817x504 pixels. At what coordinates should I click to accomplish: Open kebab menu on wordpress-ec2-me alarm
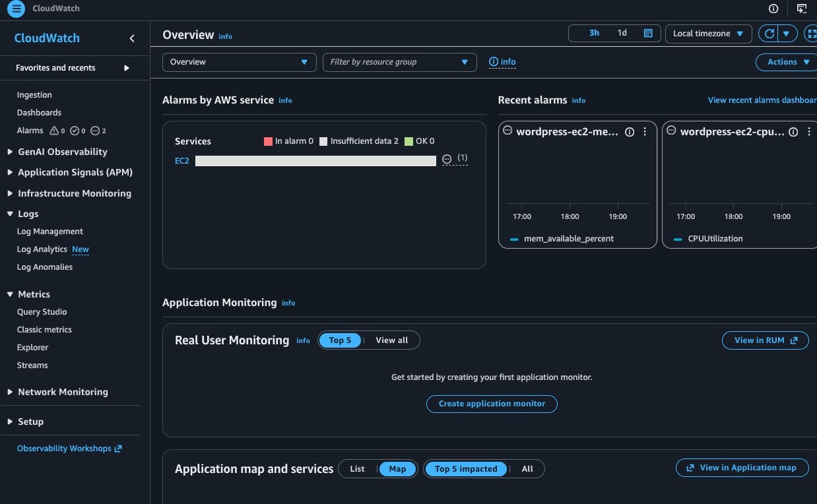pyautogui.click(x=645, y=132)
